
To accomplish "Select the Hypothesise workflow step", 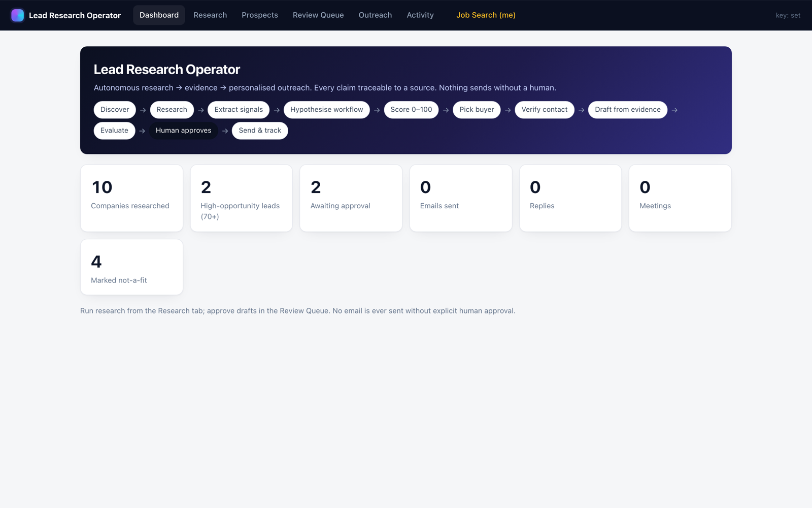I will 327,110.
